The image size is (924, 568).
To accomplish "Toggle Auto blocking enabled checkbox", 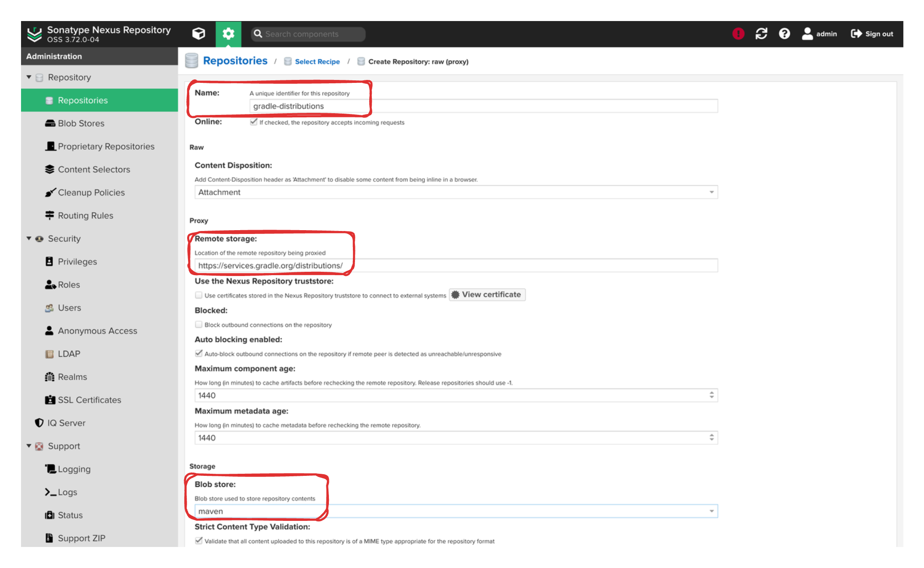I will 199,353.
